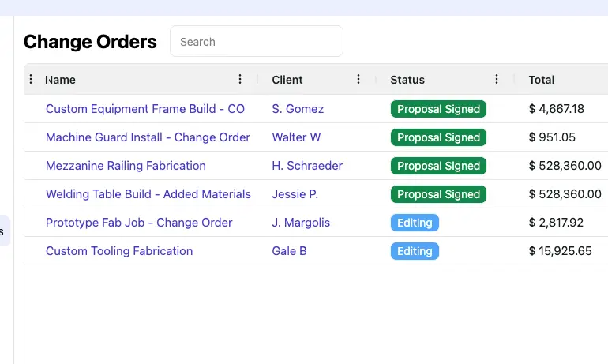Sort by the Total column header
This screenshot has width=608, height=364.
542,80
